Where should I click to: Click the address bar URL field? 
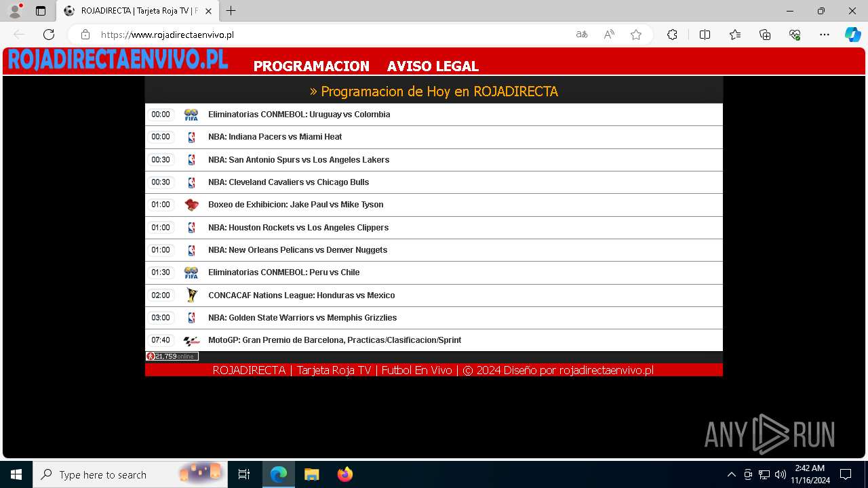coord(332,35)
